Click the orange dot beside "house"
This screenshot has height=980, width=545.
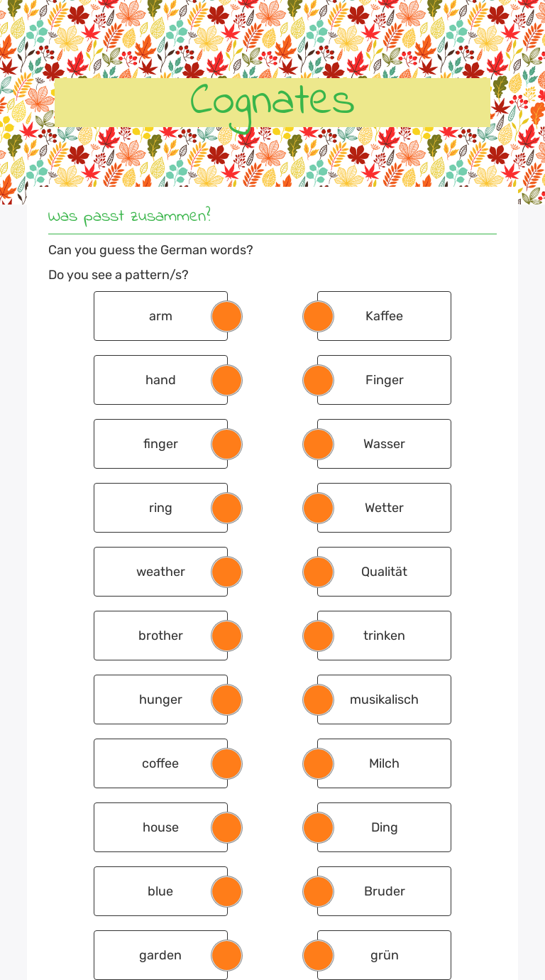(226, 827)
